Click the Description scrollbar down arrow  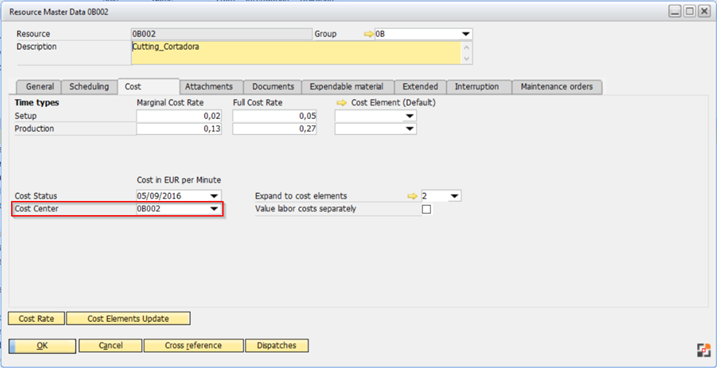[x=466, y=59]
